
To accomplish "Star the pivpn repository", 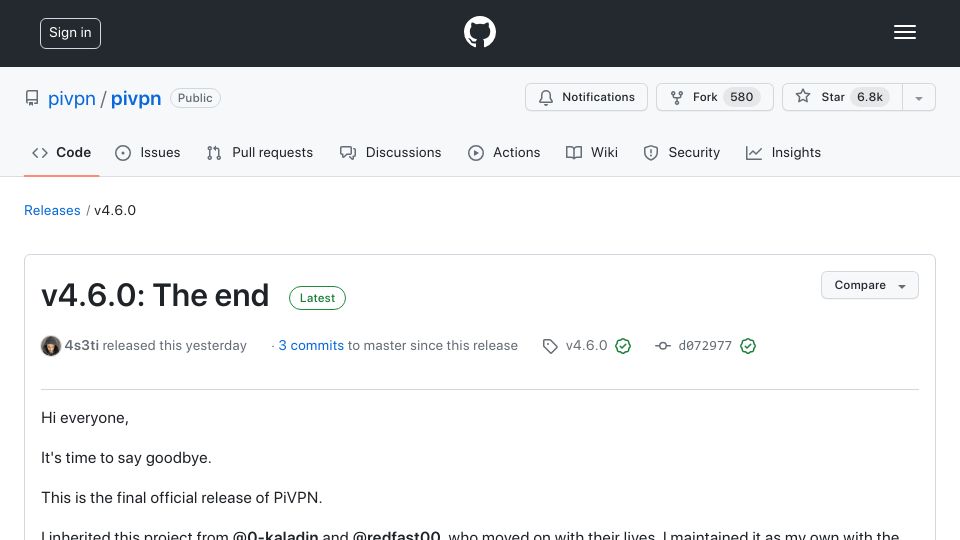I will point(842,97).
